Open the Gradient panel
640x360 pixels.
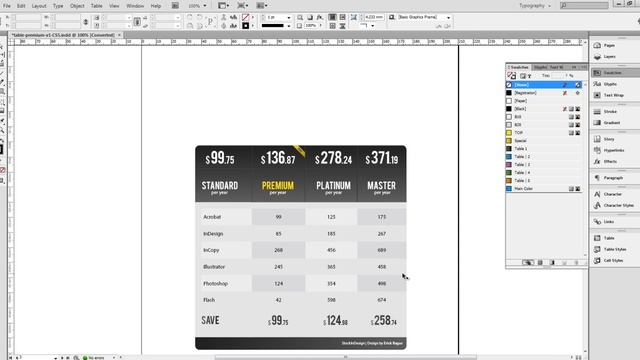[607, 122]
